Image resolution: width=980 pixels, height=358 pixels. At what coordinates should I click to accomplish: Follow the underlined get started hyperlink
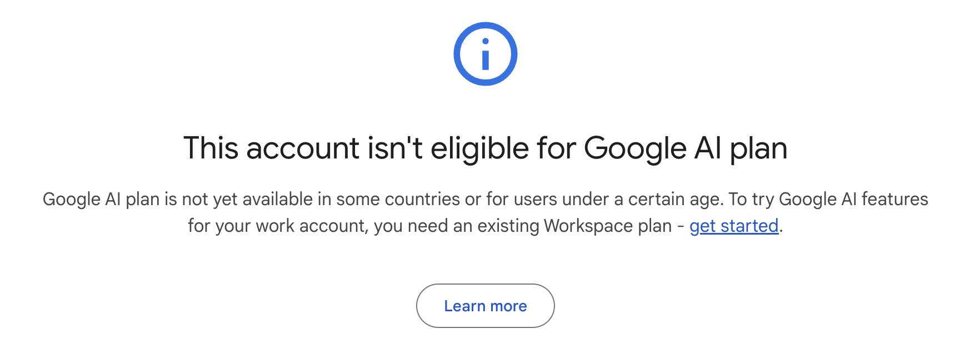click(733, 226)
